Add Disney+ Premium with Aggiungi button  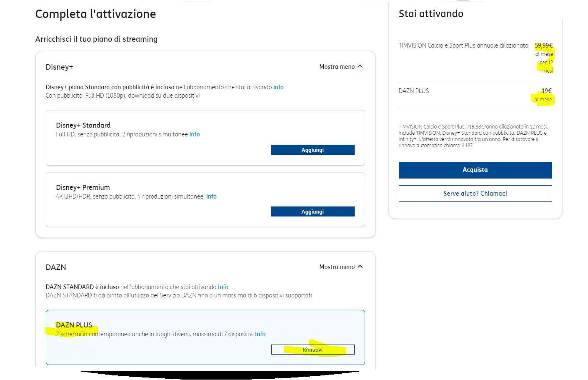tap(313, 211)
